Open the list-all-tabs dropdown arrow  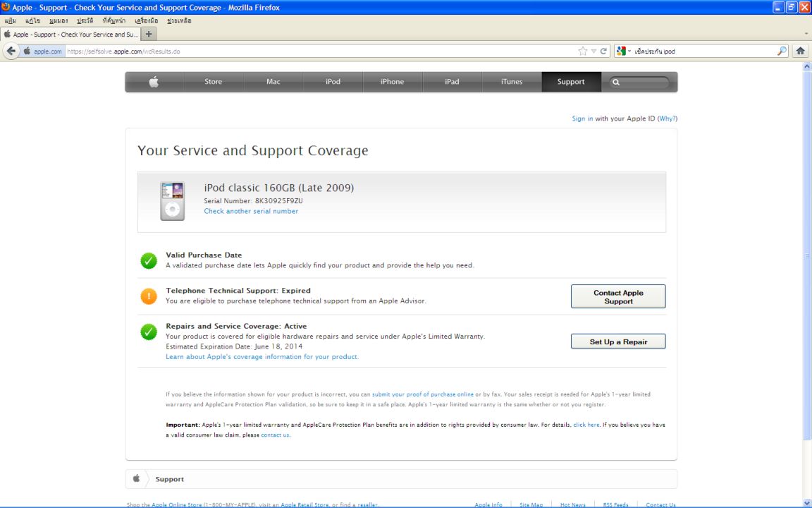[x=806, y=34]
